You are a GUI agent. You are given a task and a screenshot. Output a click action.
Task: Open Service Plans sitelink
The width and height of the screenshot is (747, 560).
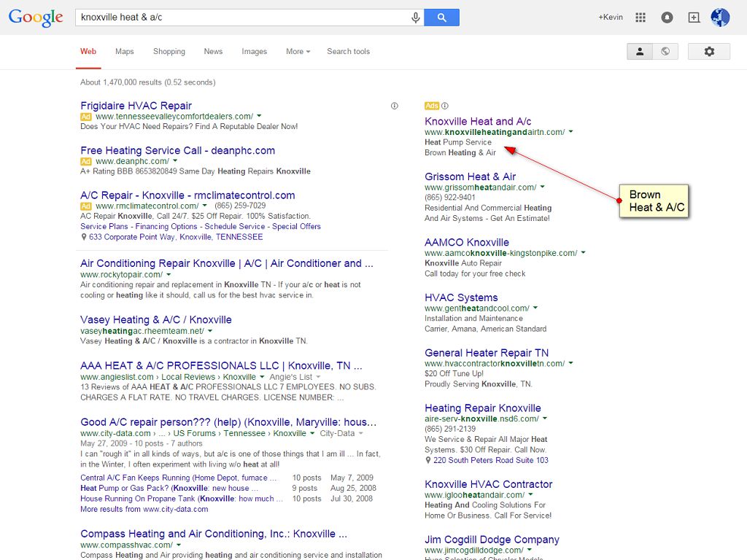[104, 226]
